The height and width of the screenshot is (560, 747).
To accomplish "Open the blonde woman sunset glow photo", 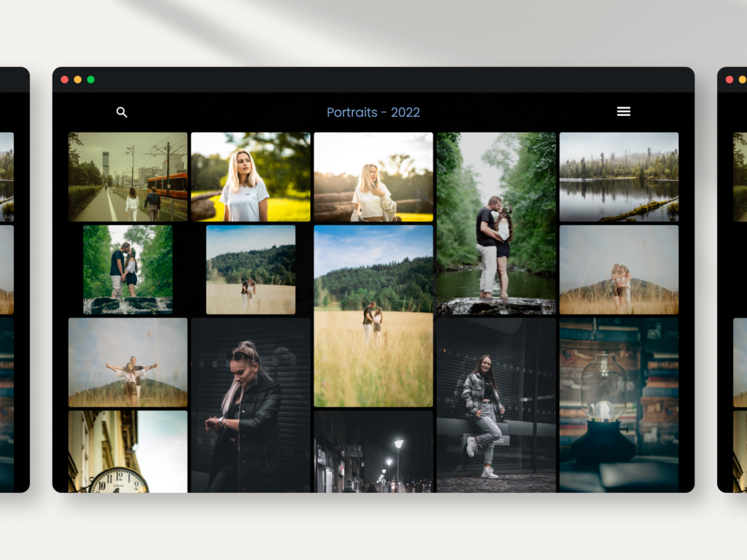I will click(x=373, y=176).
